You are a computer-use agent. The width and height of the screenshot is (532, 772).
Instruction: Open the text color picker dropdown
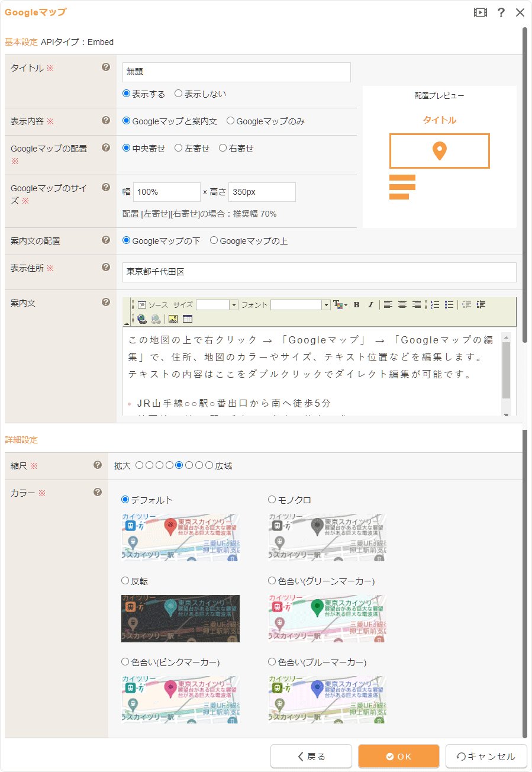340,305
